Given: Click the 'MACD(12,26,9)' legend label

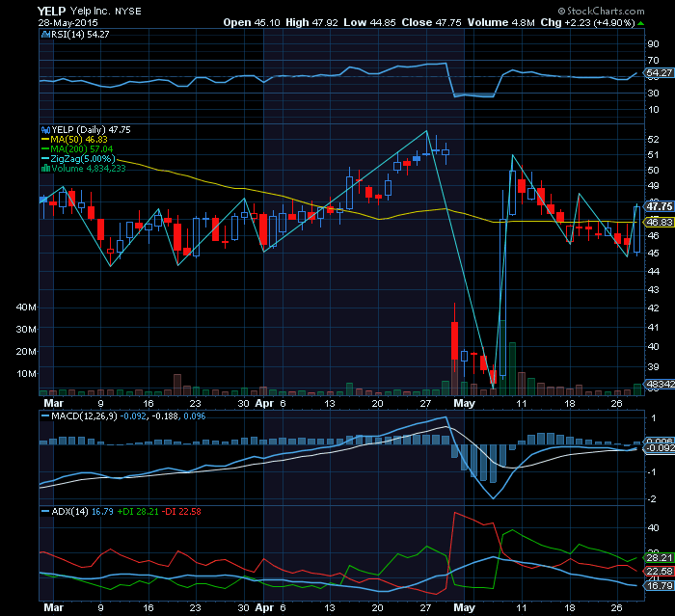Looking at the screenshot, I should tap(84, 416).
